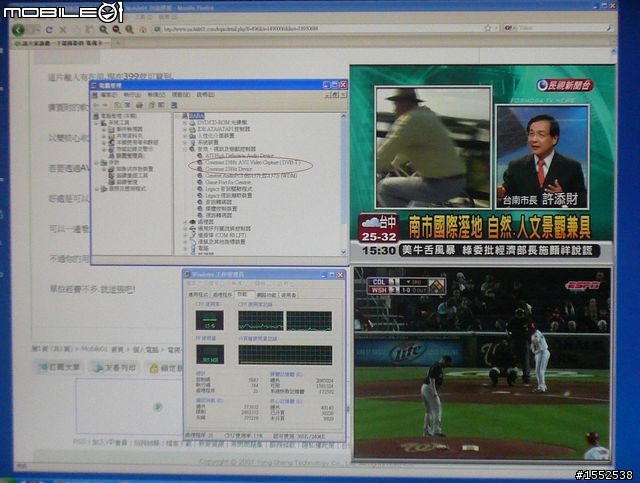The image size is (640, 483).
Task: Click the device list scrollbar up arrow
Action: tap(343, 116)
